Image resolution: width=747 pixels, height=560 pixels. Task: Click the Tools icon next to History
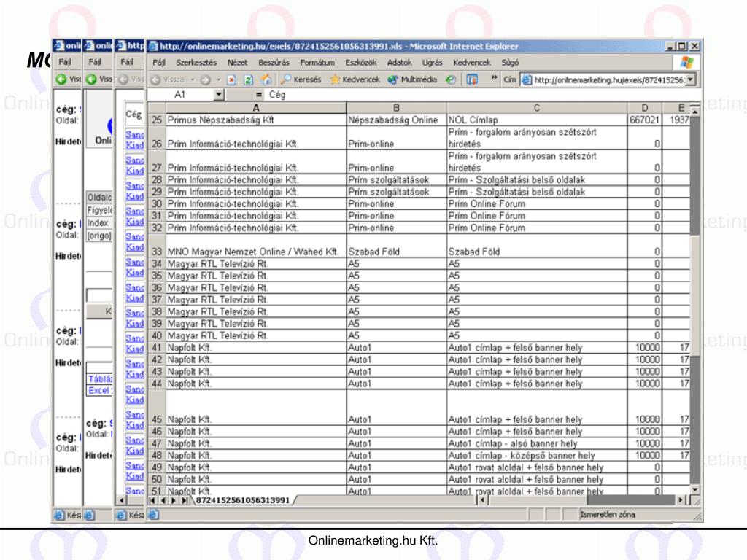pos(472,80)
